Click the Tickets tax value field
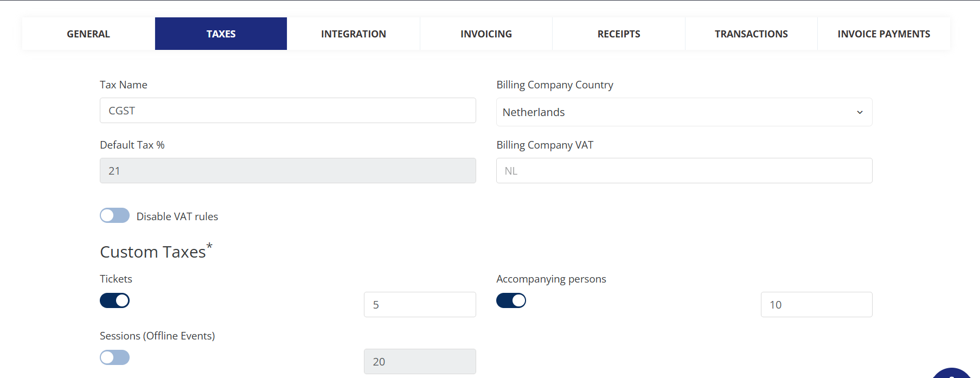 [420, 305]
